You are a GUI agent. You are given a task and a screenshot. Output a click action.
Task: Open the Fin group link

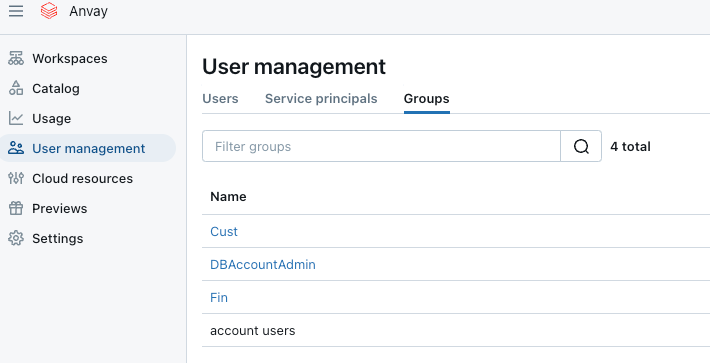[x=219, y=297]
